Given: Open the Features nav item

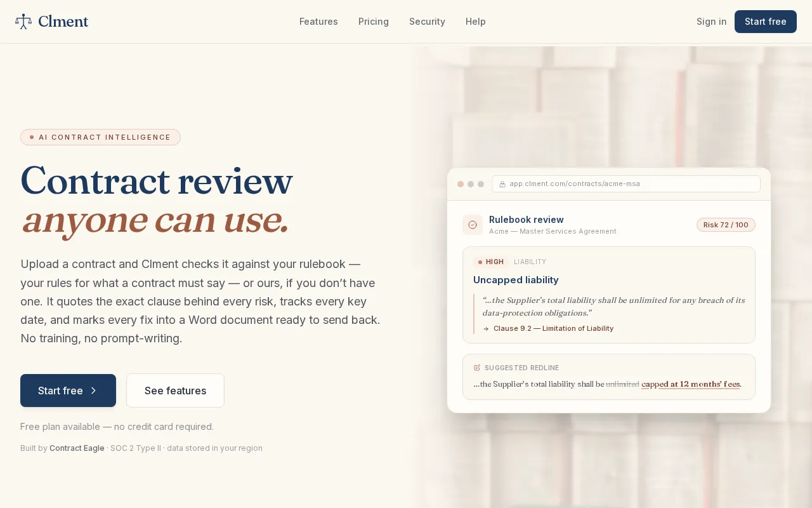Looking at the screenshot, I should pyautogui.click(x=318, y=22).
